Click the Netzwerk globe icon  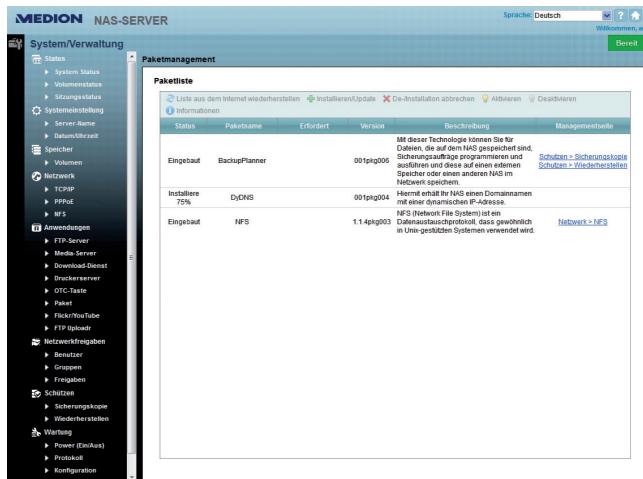(x=36, y=176)
